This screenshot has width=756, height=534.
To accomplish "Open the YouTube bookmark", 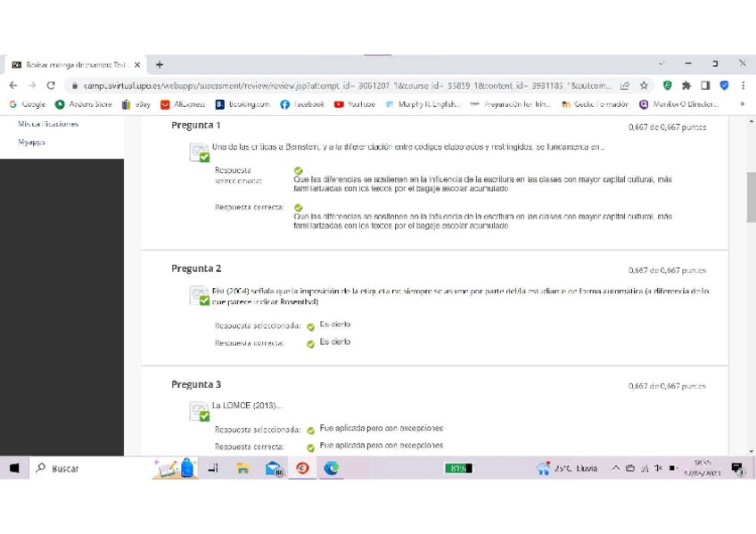I will click(354, 104).
